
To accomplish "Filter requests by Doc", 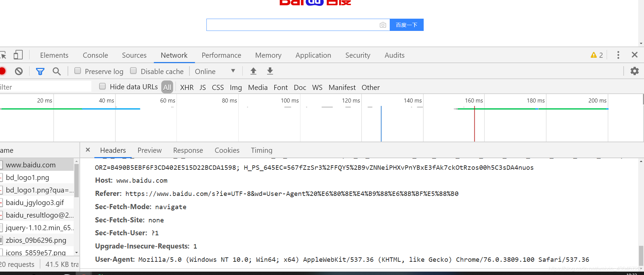I will 300,88.
